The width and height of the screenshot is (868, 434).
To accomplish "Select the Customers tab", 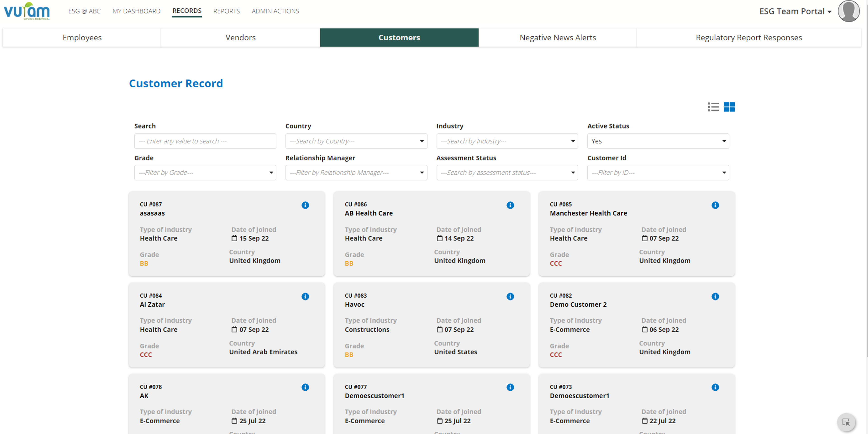I will click(399, 37).
